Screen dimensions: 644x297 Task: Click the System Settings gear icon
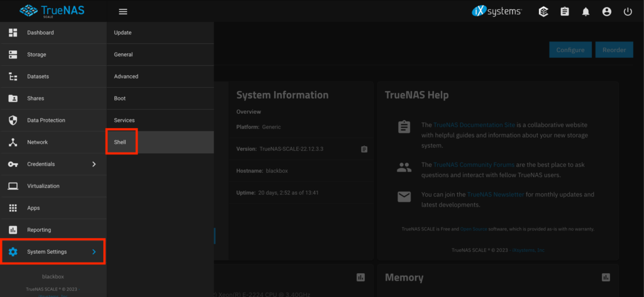point(13,252)
